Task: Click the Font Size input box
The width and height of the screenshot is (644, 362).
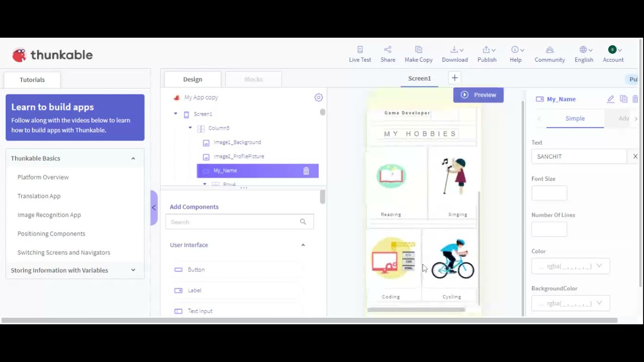Action: 549,193
